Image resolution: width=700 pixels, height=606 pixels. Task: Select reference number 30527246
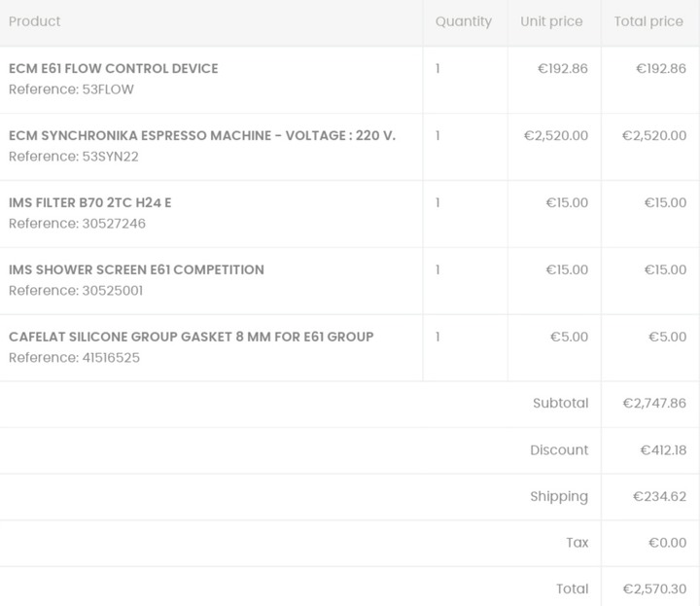tap(114, 224)
